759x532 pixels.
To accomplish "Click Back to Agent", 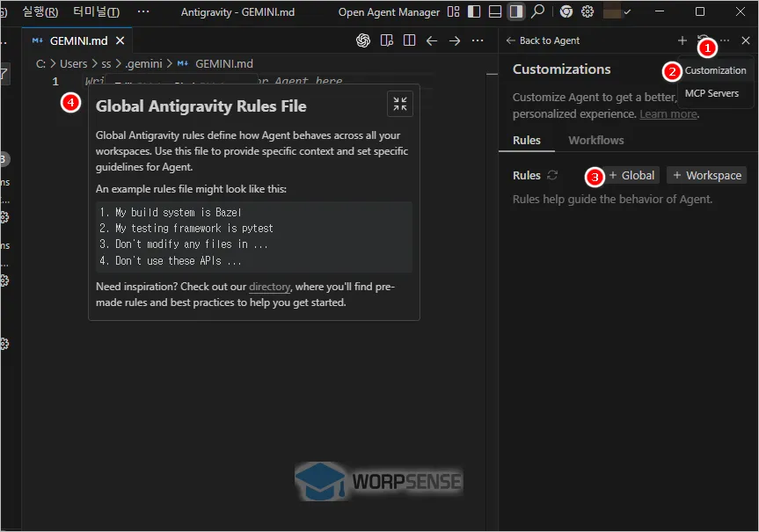I will (543, 40).
